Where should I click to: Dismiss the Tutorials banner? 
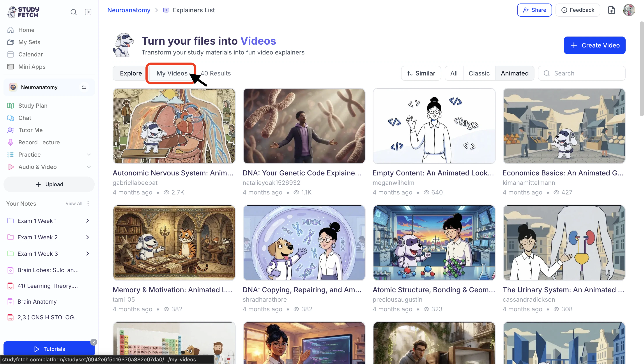point(94,342)
